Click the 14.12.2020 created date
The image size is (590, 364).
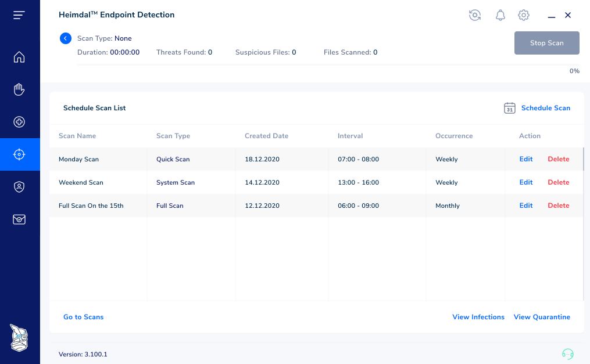(x=262, y=182)
